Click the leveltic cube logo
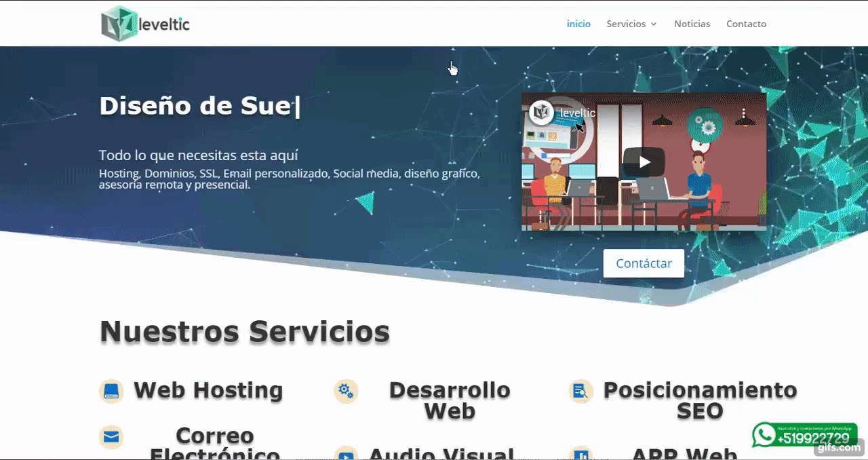 tap(119, 24)
